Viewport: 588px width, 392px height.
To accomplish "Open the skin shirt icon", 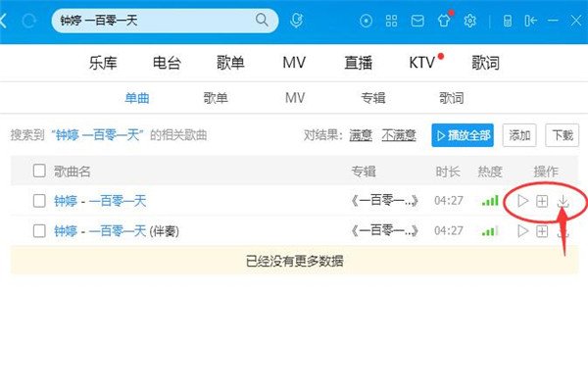I will coord(444,21).
